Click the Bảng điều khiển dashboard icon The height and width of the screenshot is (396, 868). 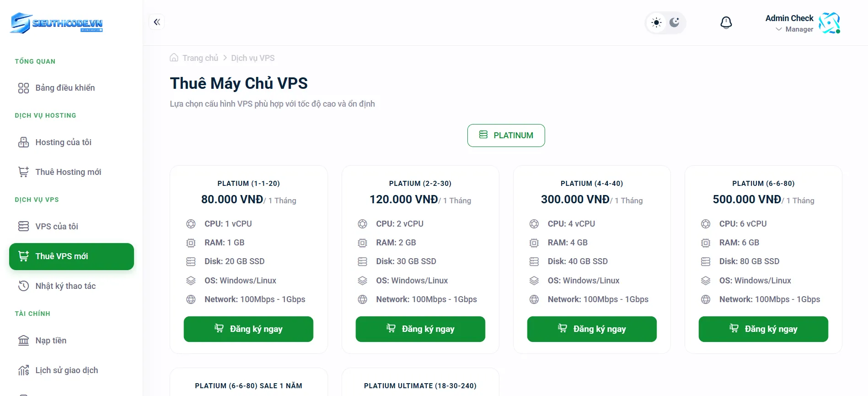tap(23, 88)
